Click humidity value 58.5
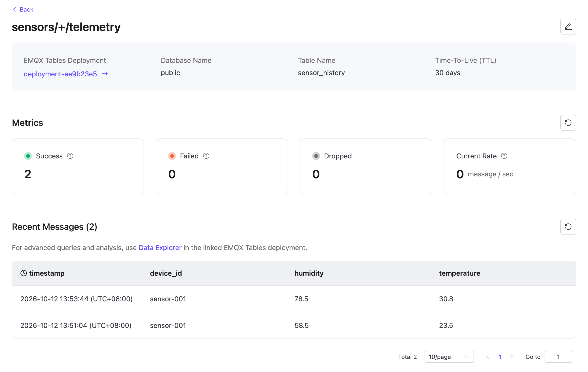 tap(302, 325)
